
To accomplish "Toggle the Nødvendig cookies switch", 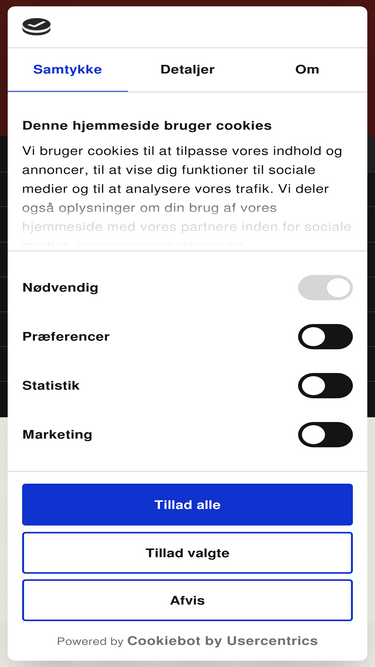I will click(x=325, y=288).
